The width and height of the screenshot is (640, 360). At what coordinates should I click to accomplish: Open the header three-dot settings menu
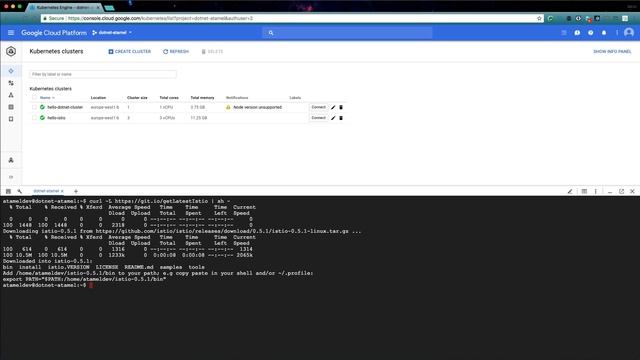617,33
